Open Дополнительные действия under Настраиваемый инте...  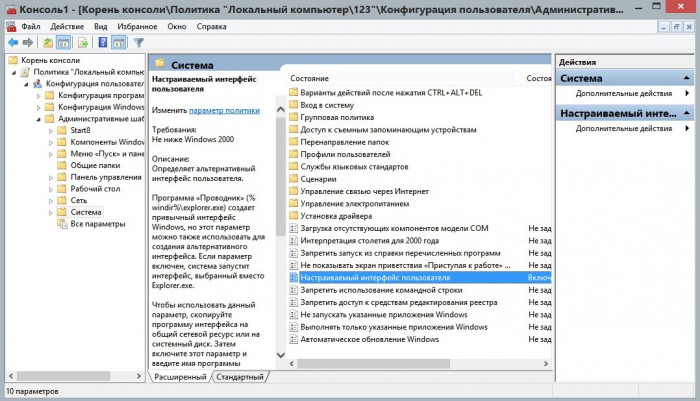624,128
